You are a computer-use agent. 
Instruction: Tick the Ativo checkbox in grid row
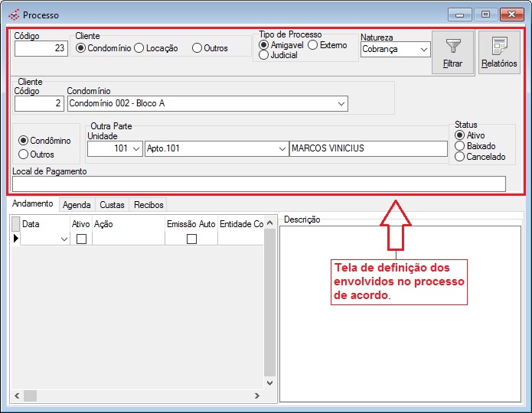(x=81, y=239)
